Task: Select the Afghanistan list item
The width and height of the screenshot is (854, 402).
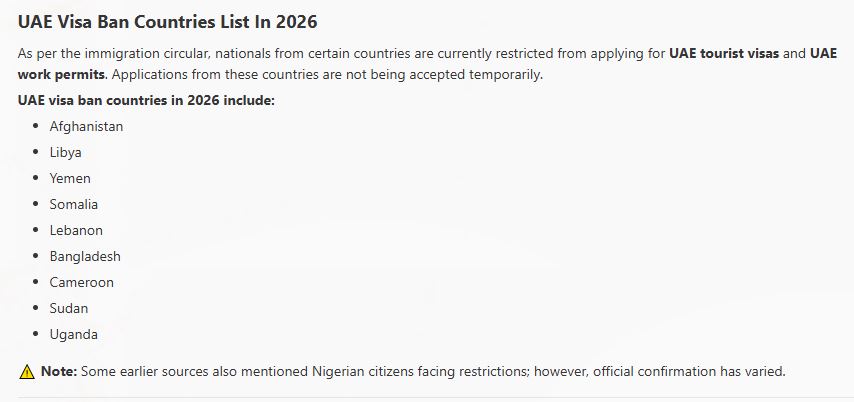Action: click(x=86, y=126)
